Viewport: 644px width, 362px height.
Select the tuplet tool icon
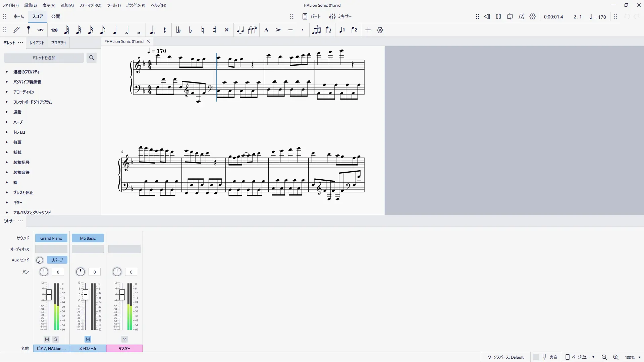coord(316,30)
